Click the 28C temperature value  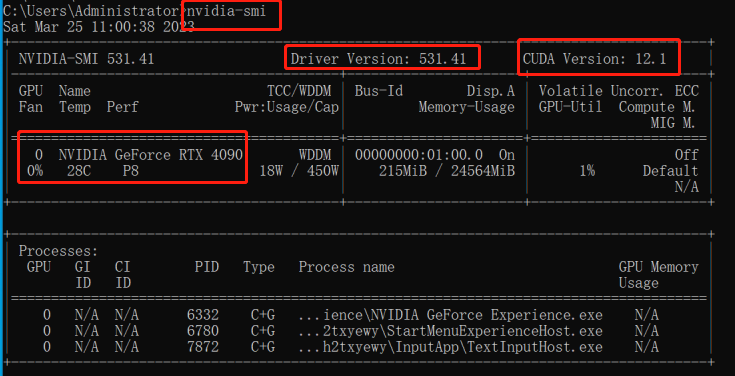click(79, 171)
